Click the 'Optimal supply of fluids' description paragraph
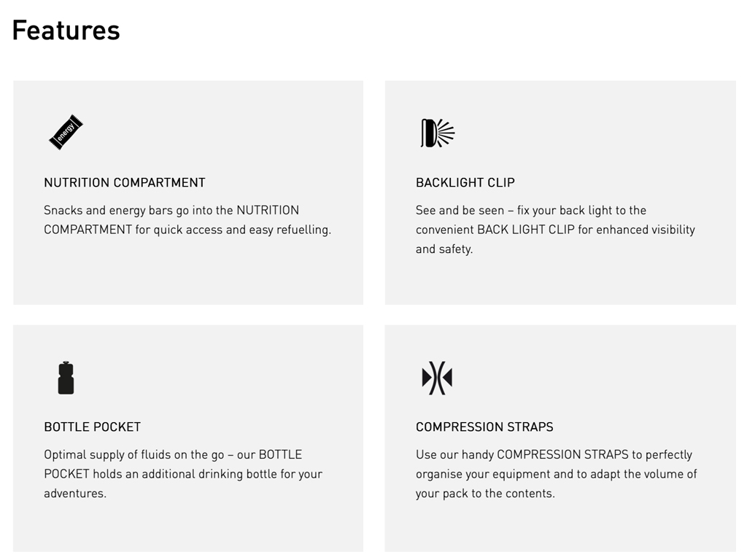The width and height of the screenshot is (747, 560). click(183, 473)
